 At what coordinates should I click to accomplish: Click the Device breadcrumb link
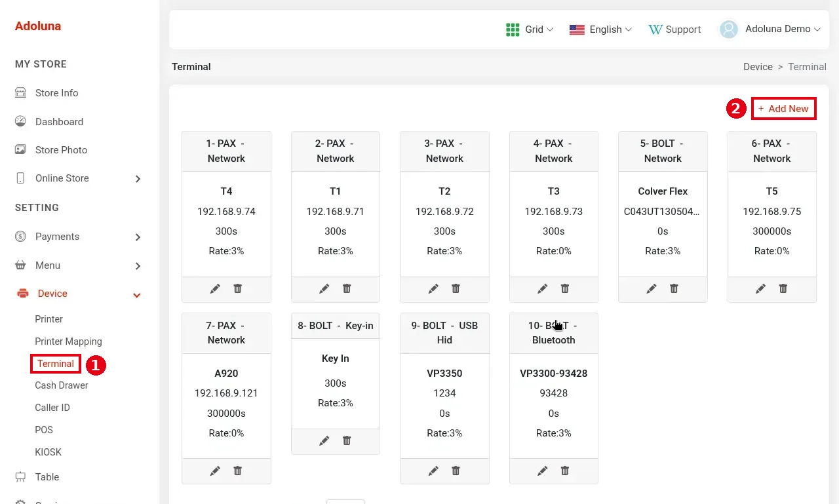tap(758, 67)
